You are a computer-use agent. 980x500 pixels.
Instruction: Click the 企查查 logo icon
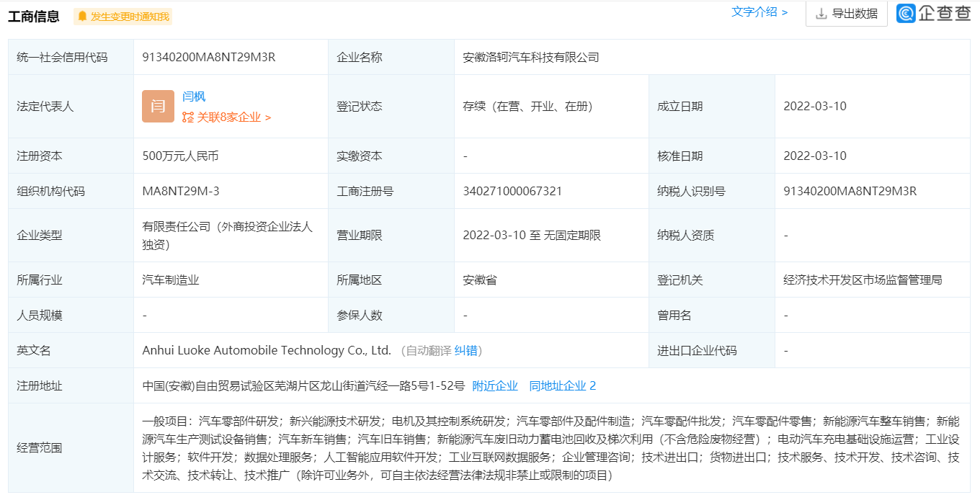(x=906, y=13)
